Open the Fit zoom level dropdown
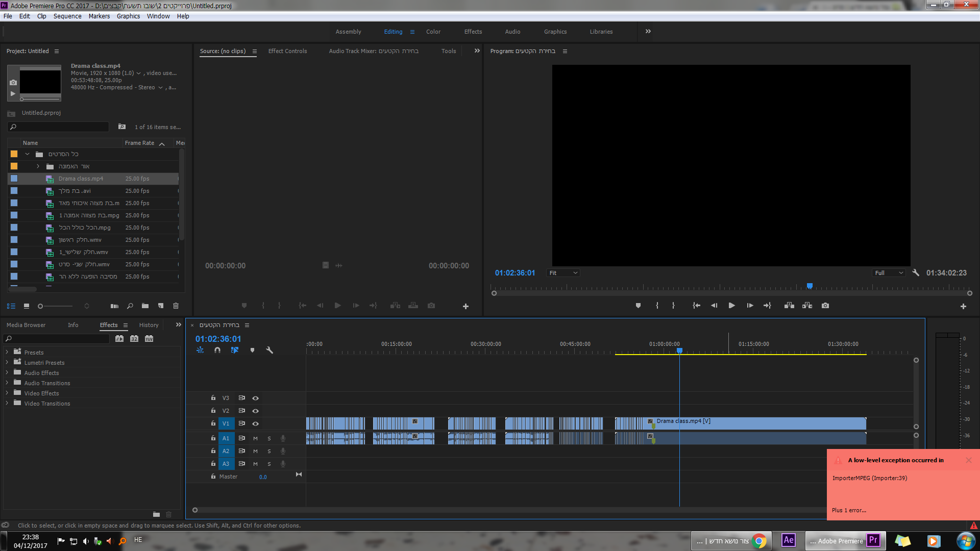Viewport: 980px width, 551px height. click(563, 273)
